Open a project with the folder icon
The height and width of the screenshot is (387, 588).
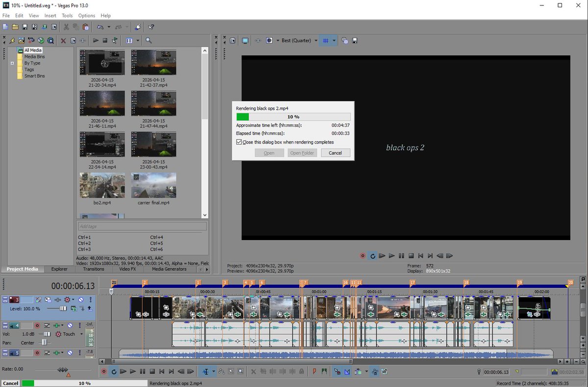pos(15,27)
